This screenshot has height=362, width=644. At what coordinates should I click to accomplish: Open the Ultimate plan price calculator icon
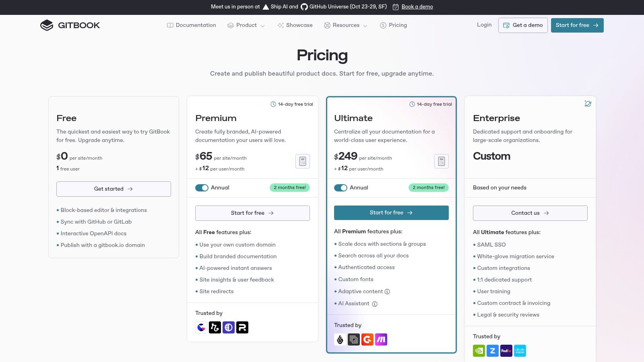pos(442,161)
